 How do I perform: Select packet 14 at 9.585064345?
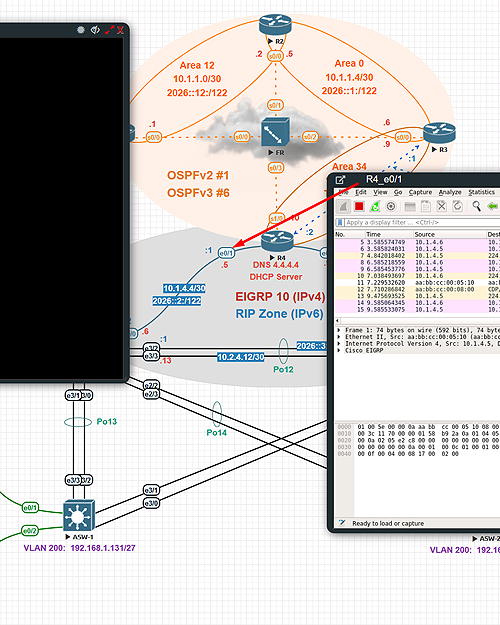417,303
